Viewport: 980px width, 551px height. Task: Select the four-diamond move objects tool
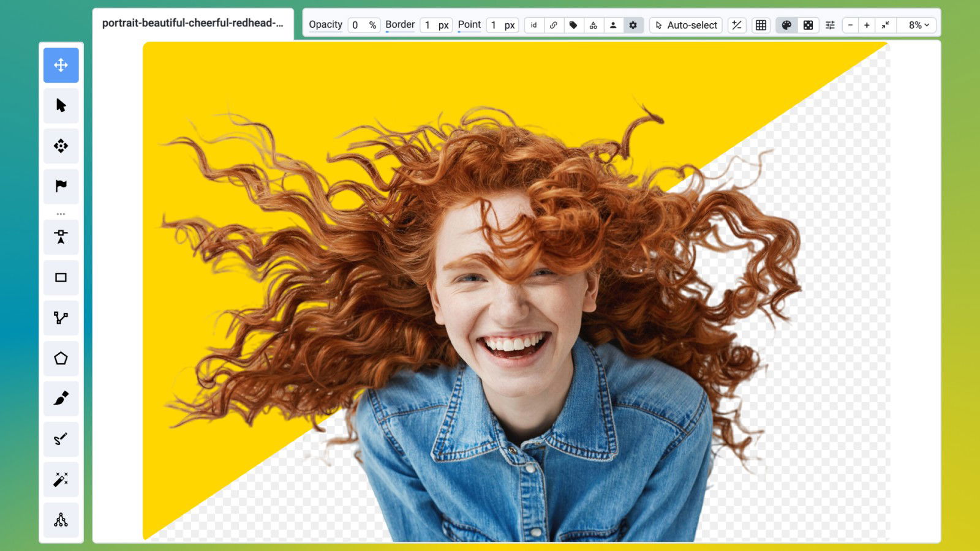[x=61, y=146]
